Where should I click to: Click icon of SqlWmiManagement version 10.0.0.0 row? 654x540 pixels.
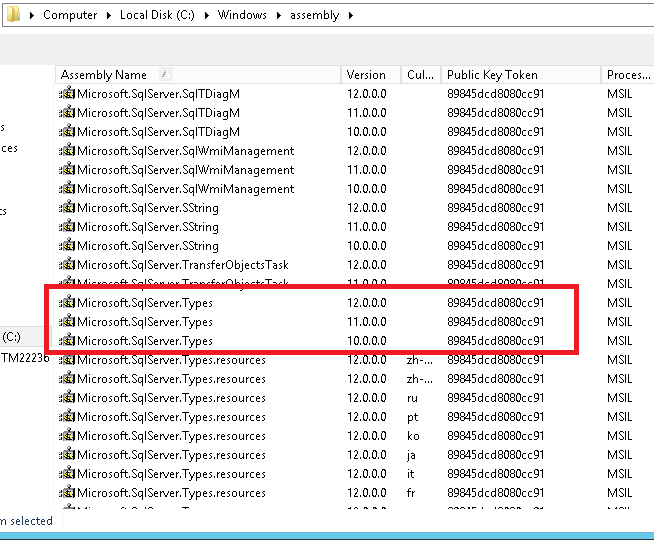point(67,188)
